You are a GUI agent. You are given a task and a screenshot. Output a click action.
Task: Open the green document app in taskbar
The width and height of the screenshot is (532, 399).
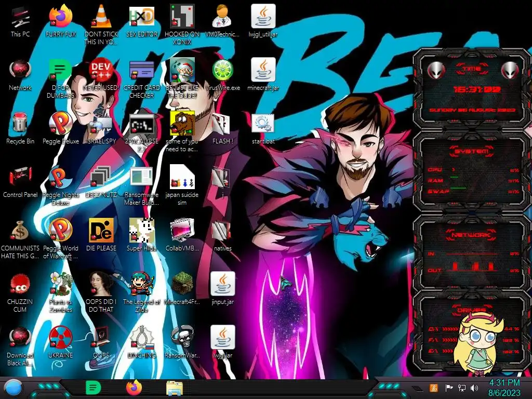93,388
